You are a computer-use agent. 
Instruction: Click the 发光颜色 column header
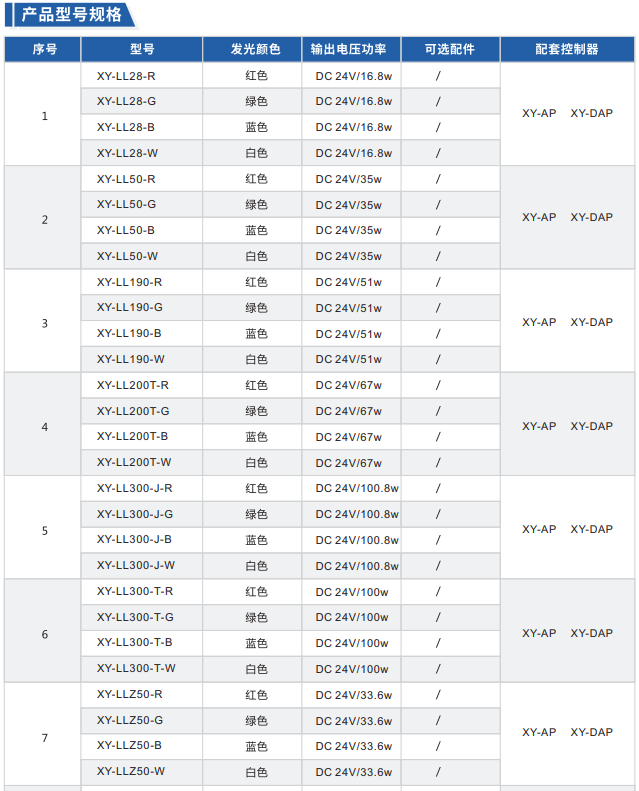coord(256,49)
